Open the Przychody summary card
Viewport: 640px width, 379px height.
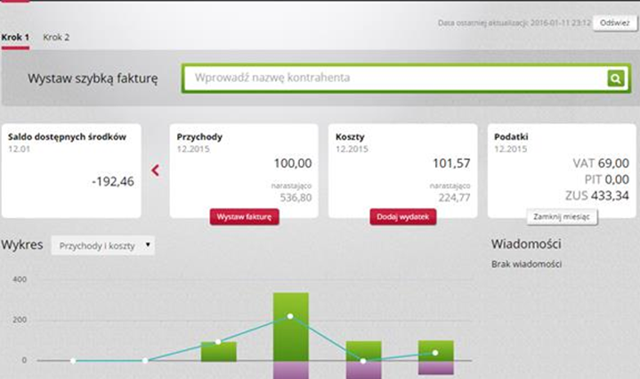tap(244, 171)
